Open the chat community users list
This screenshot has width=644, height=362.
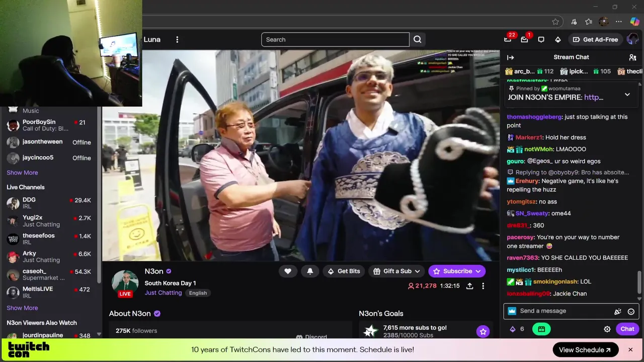tap(632, 57)
